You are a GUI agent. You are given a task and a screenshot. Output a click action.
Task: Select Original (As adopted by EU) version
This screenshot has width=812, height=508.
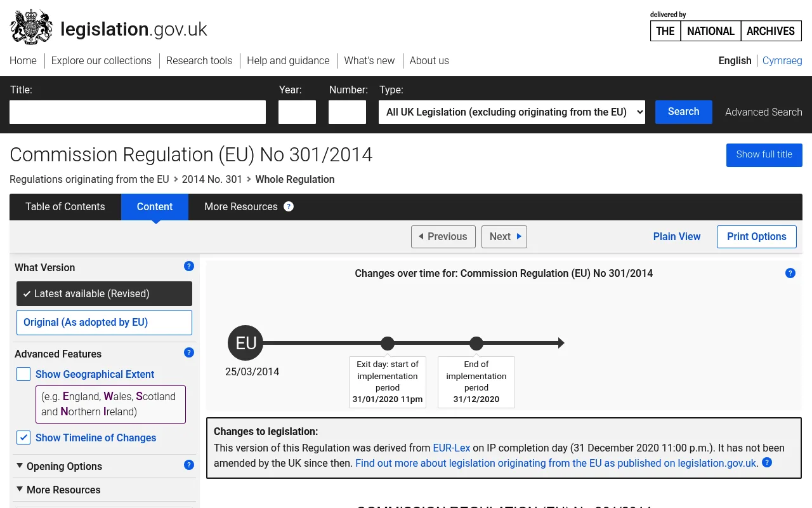(104, 322)
